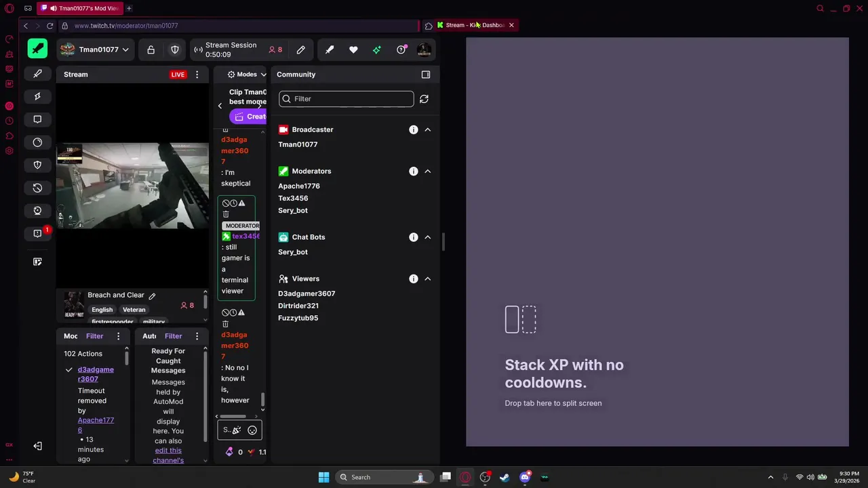
Task: Click the green sparkle icon in header
Action: tap(377, 49)
